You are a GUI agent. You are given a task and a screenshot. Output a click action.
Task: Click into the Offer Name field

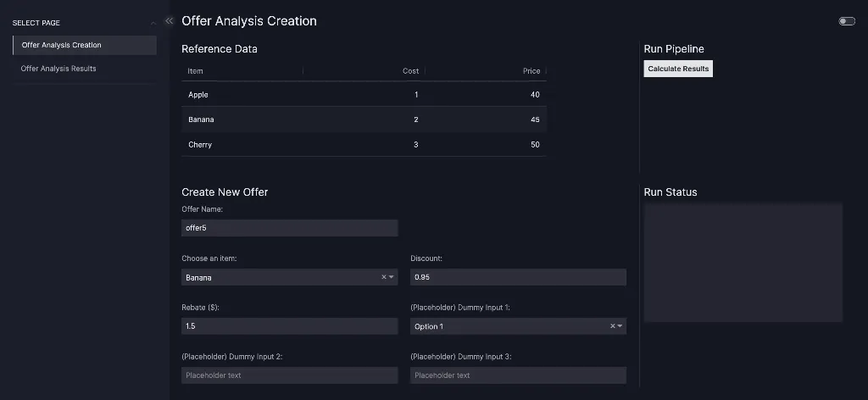(x=289, y=228)
